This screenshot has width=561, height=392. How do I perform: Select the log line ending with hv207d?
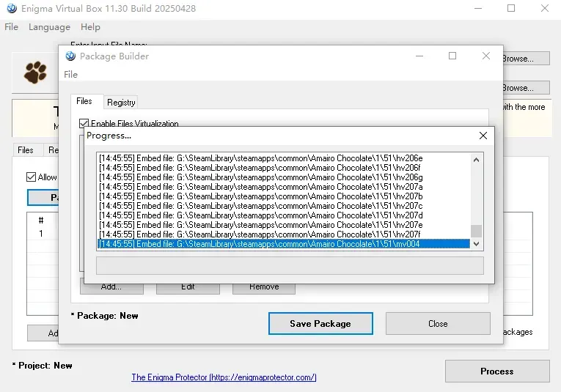pos(283,215)
